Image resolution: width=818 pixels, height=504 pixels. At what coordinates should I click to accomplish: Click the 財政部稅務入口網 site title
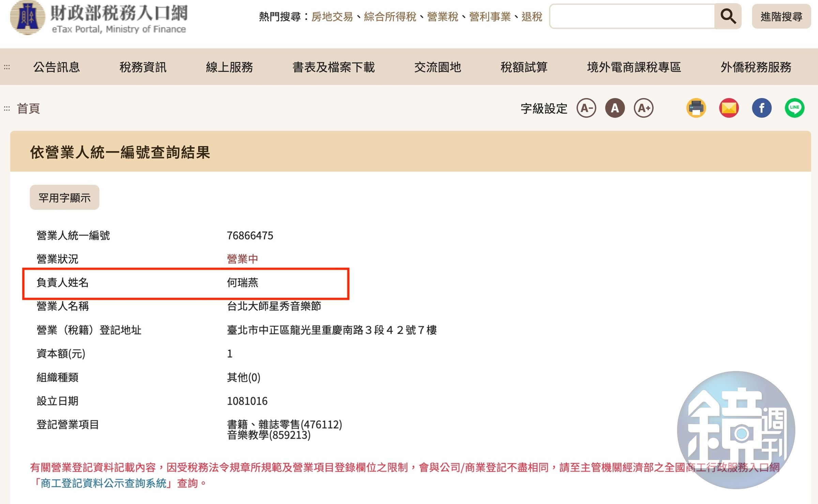[x=119, y=13]
